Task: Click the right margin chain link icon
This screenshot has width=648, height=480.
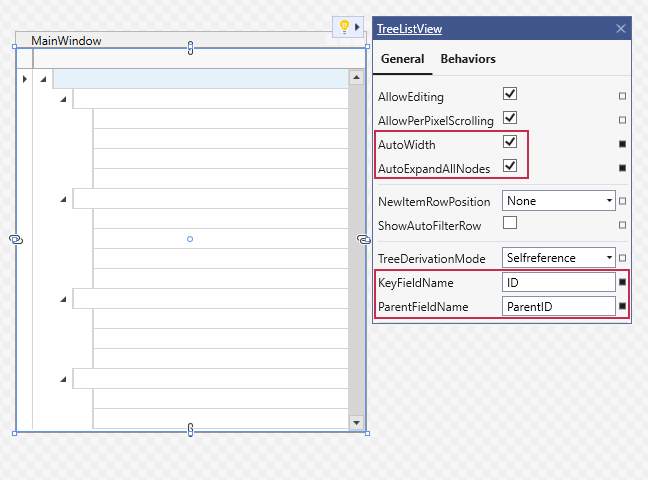Action: 364,239
